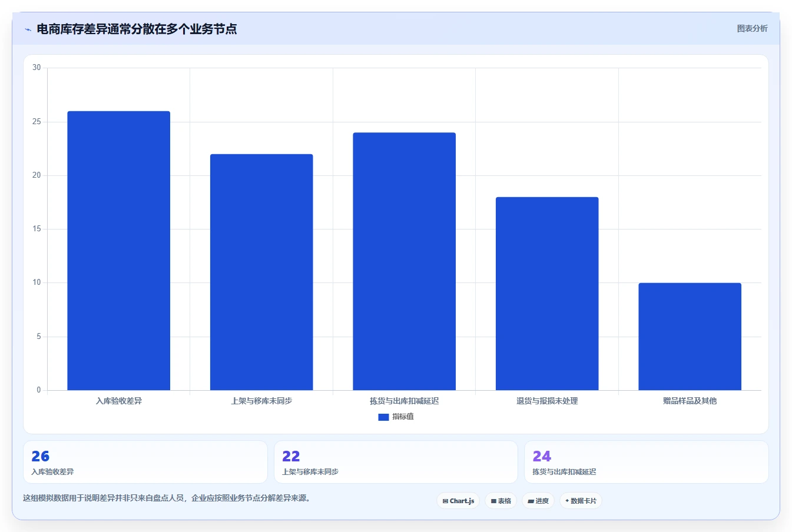Open the data card showing 24
Viewport: 792px width, 532px height.
[647, 462]
